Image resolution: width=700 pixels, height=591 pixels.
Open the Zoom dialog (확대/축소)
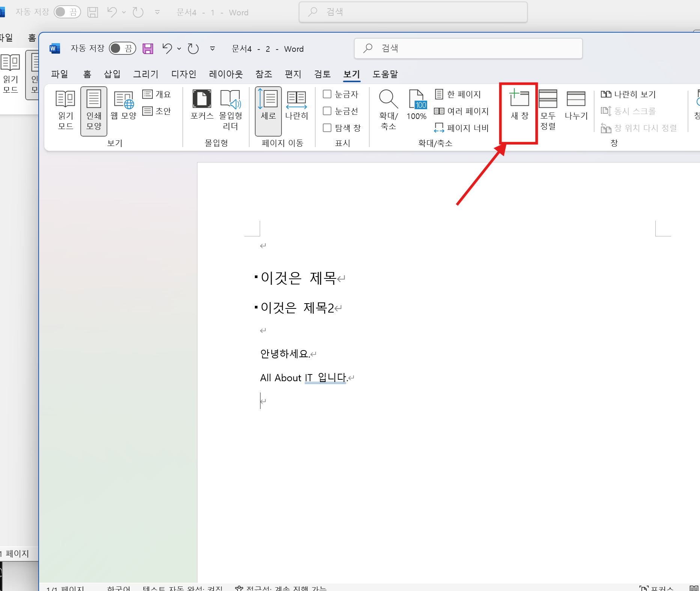pyautogui.click(x=388, y=110)
